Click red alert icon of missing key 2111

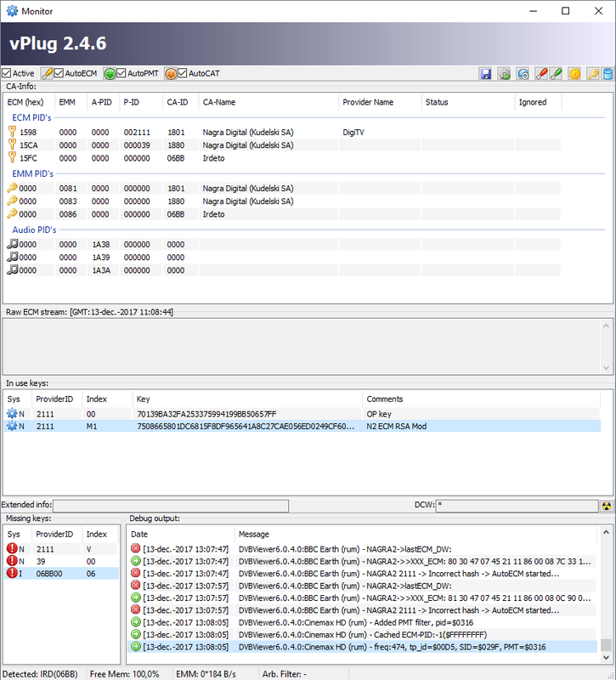pyautogui.click(x=12, y=548)
